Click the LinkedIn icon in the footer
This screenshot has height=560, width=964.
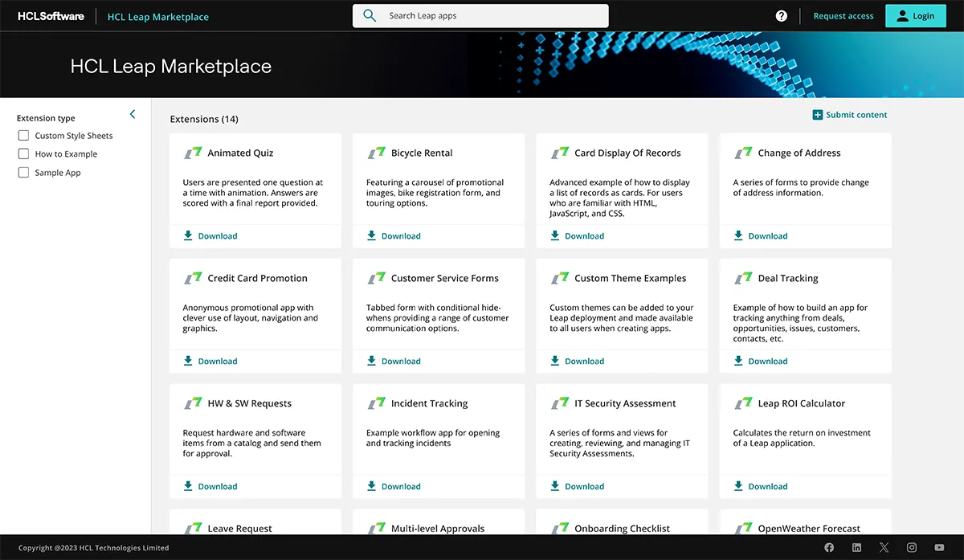click(856, 547)
